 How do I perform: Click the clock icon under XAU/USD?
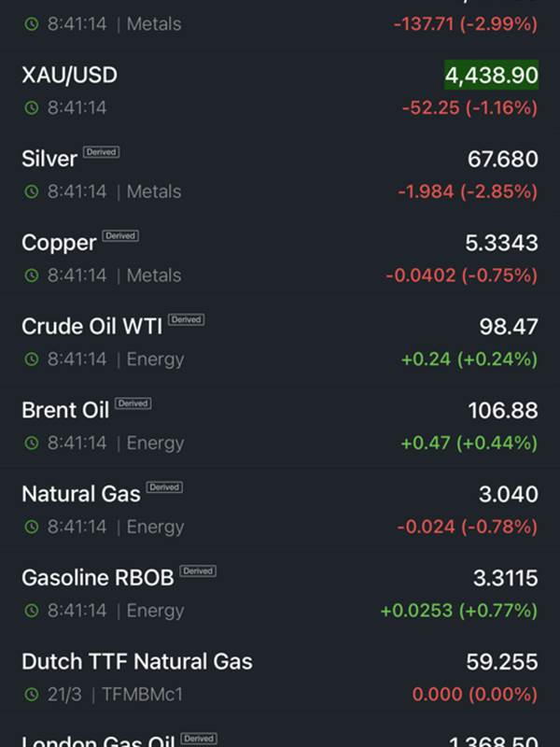(31, 108)
